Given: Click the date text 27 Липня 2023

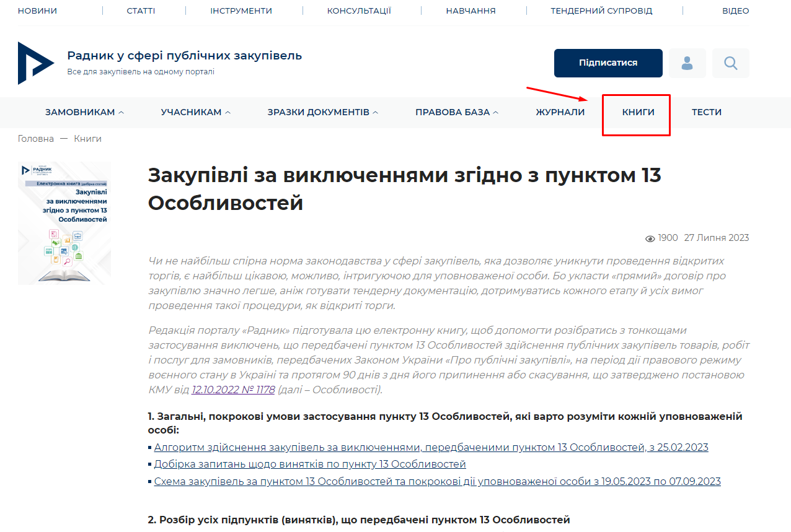Looking at the screenshot, I should click(717, 238).
